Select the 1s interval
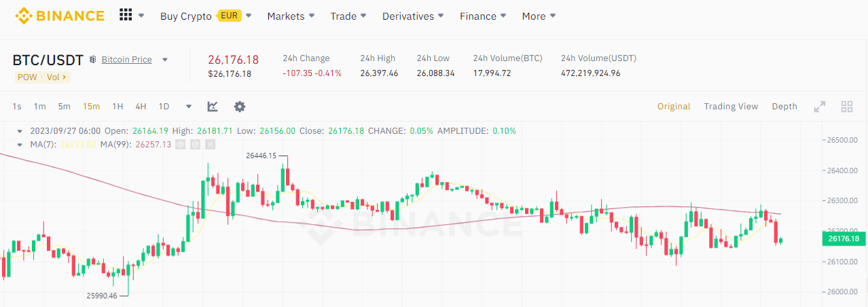This screenshot has height=307, width=868. (17, 107)
